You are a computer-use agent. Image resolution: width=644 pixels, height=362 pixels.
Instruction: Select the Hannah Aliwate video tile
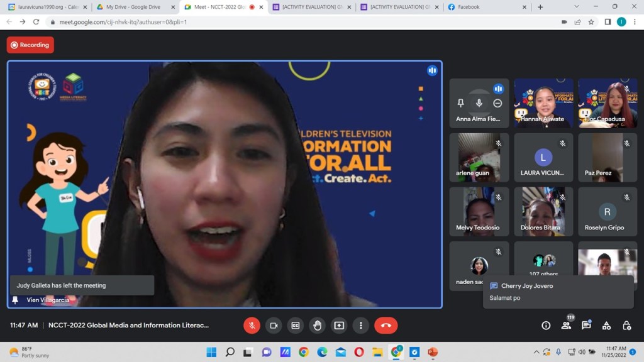[x=543, y=103]
